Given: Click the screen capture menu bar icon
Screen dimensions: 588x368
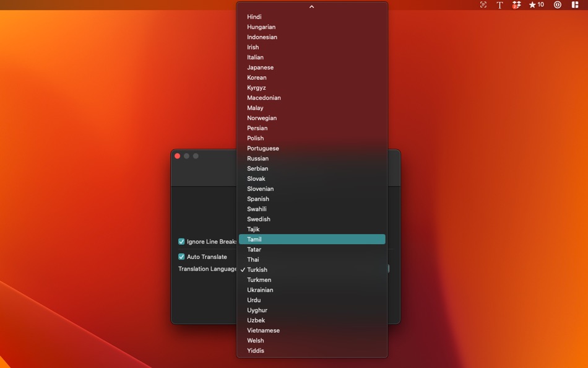Looking at the screenshot, I should point(483,5).
